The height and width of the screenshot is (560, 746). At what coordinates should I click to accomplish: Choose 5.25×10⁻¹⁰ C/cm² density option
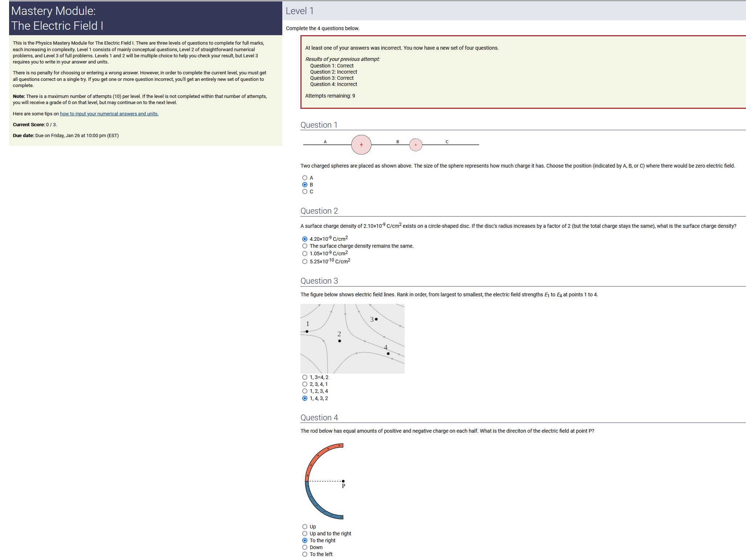point(305,262)
